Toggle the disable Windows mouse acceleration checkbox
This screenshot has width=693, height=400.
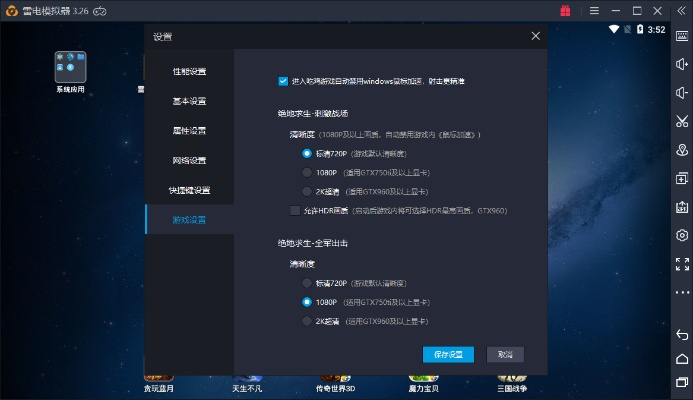pyautogui.click(x=283, y=81)
